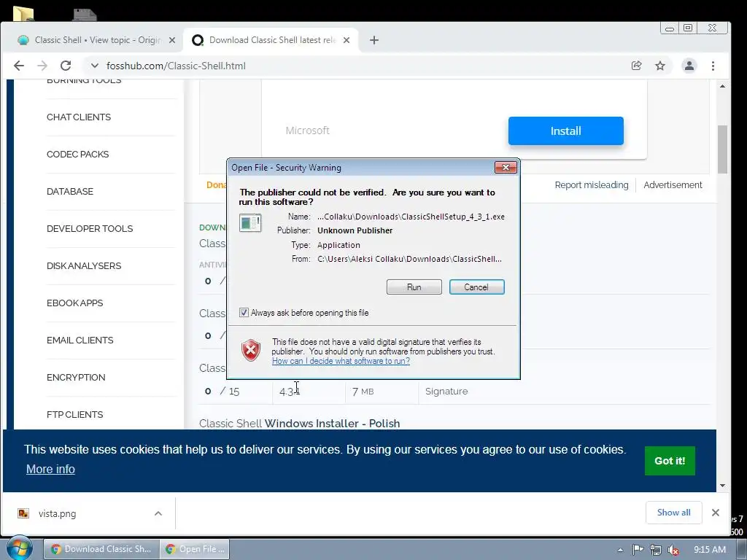747x560 pixels.
Task: Close the Download Classic Shell tab
Action: tap(347, 41)
